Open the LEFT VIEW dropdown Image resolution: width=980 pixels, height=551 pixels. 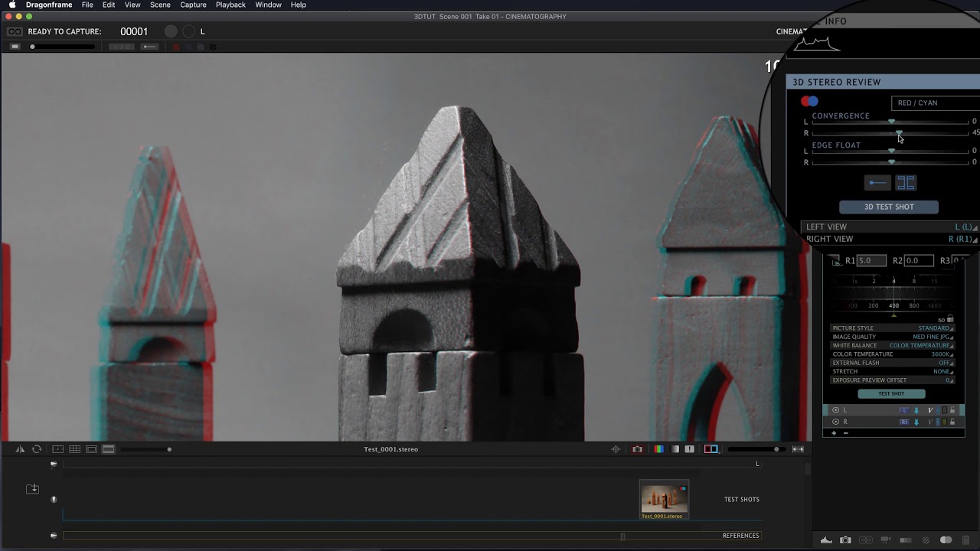click(890, 227)
